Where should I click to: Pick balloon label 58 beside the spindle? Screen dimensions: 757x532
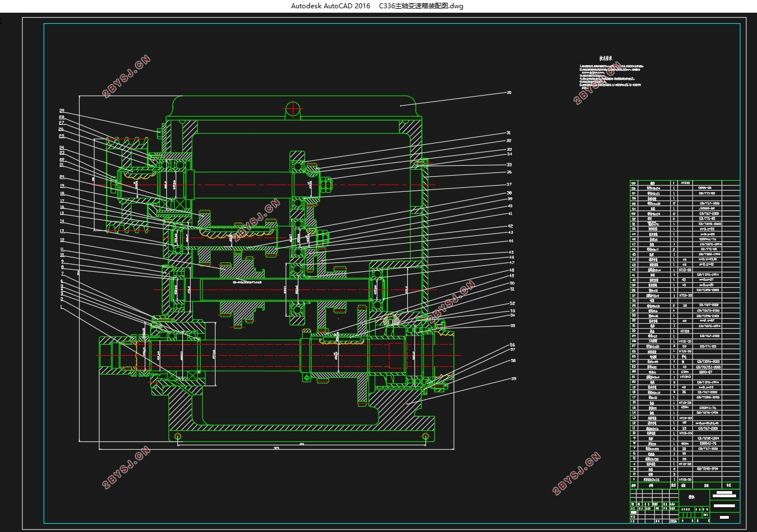tap(513, 361)
